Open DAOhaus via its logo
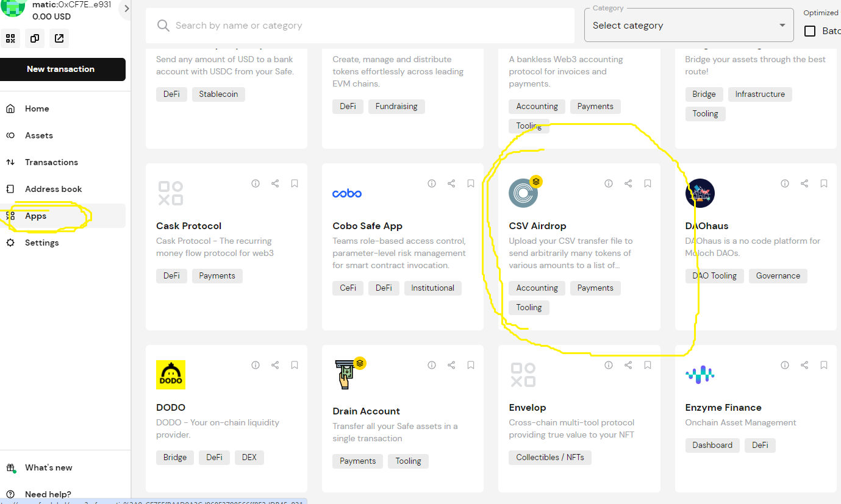 click(x=700, y=193)
